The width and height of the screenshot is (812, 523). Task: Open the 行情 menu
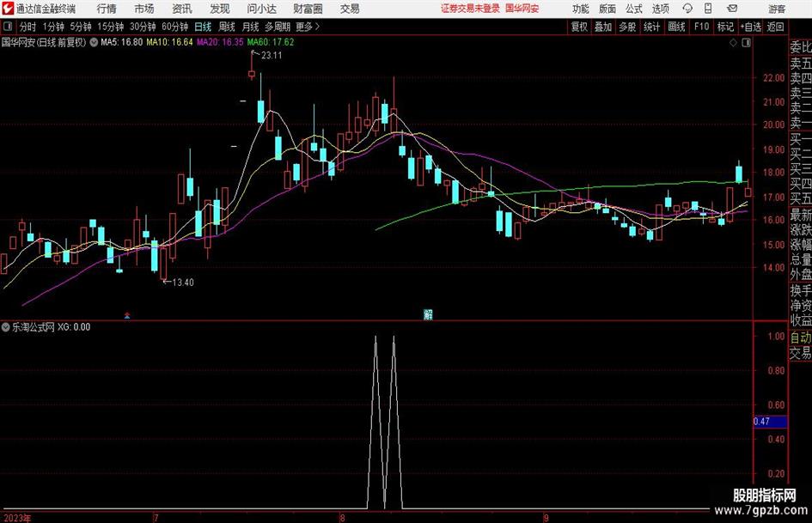coord(107,9)
